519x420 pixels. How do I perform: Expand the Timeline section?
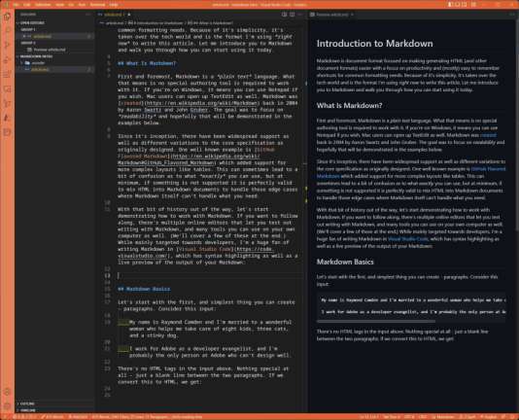[28, 410]
